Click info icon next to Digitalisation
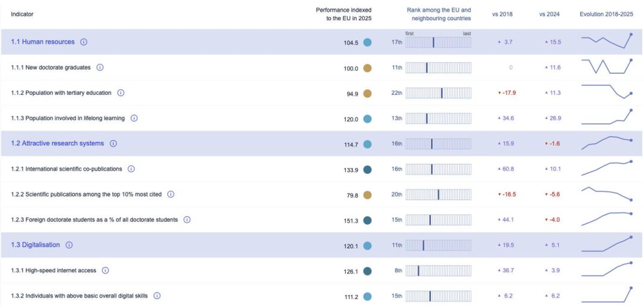 [x=69, y=245]
